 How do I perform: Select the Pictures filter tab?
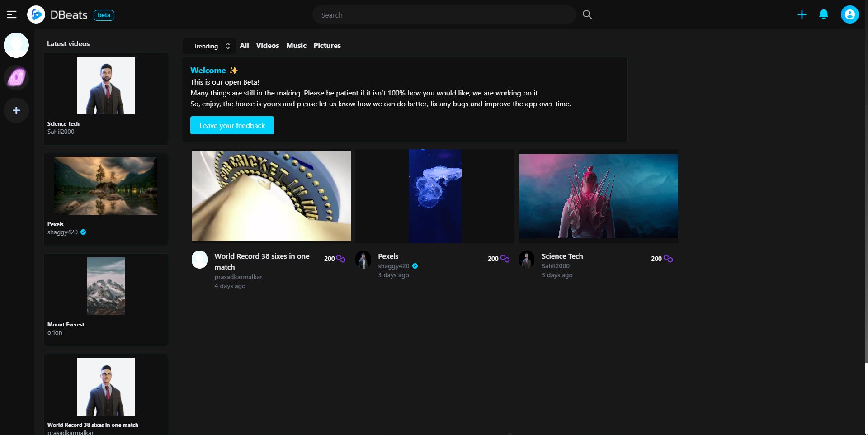[x=327, y=46]
